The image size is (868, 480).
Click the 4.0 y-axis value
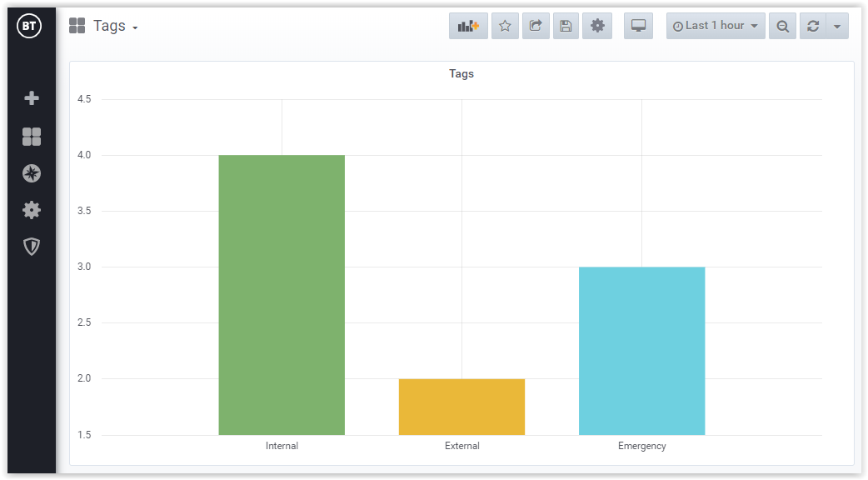[84, 155]
